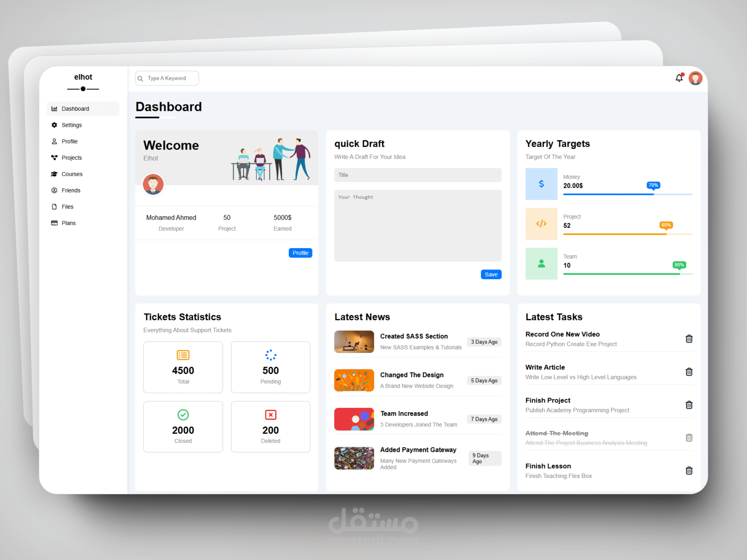
Task: Click the user avatar in top bar
Action: (695, 78)
